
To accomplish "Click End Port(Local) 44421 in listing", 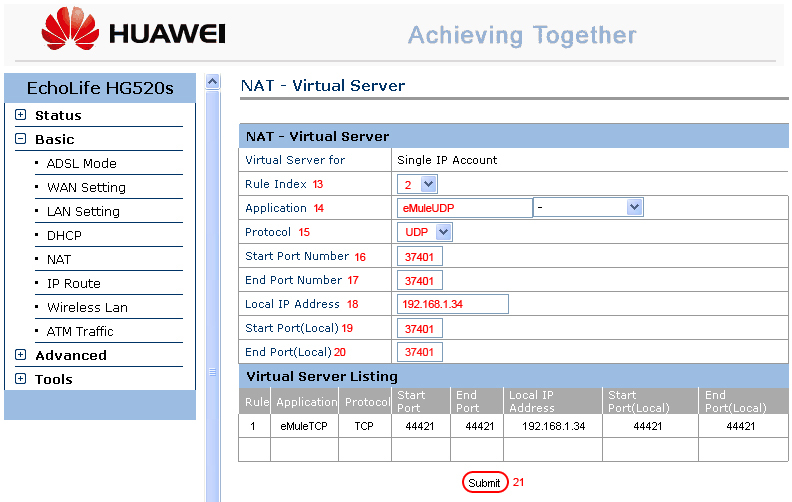I will [x=740, y=426].
